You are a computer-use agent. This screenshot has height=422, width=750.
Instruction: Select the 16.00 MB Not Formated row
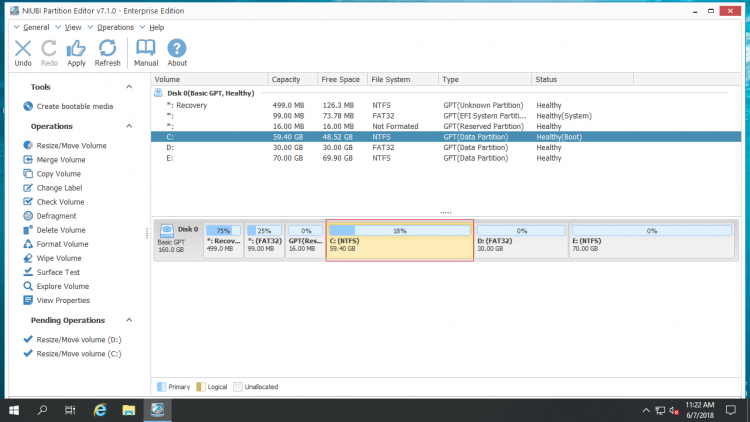[446, 126]
